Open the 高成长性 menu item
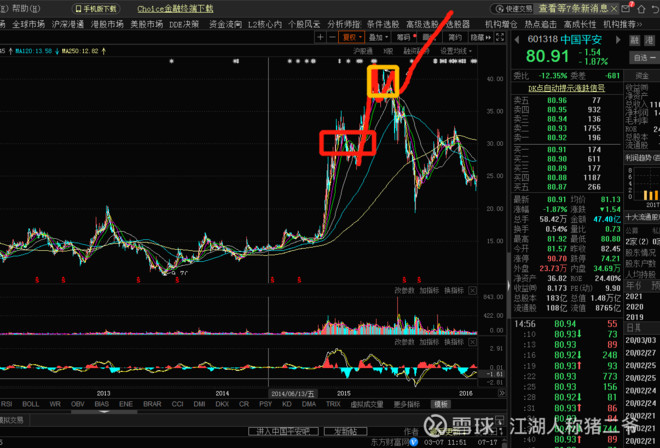 (x=580, y=24)
